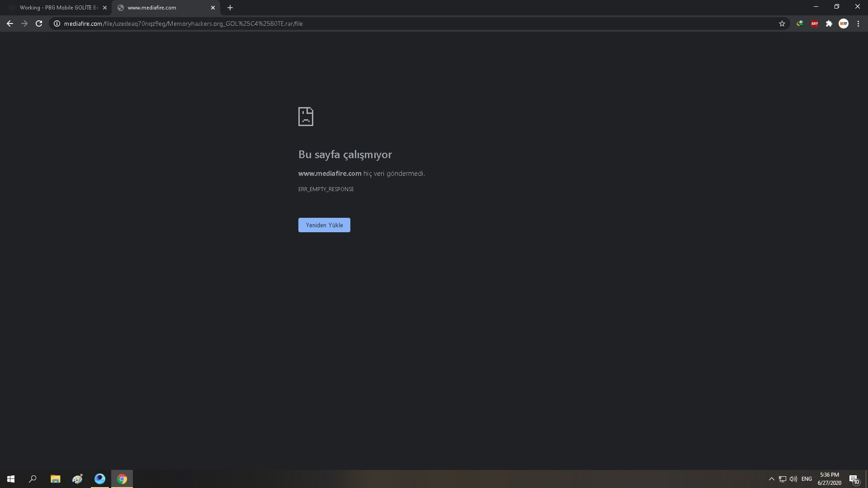Open the Chrome three-dot menu
Image resolution: width=868 pixels, height=488 pixels.
click(x=858, y=23)
